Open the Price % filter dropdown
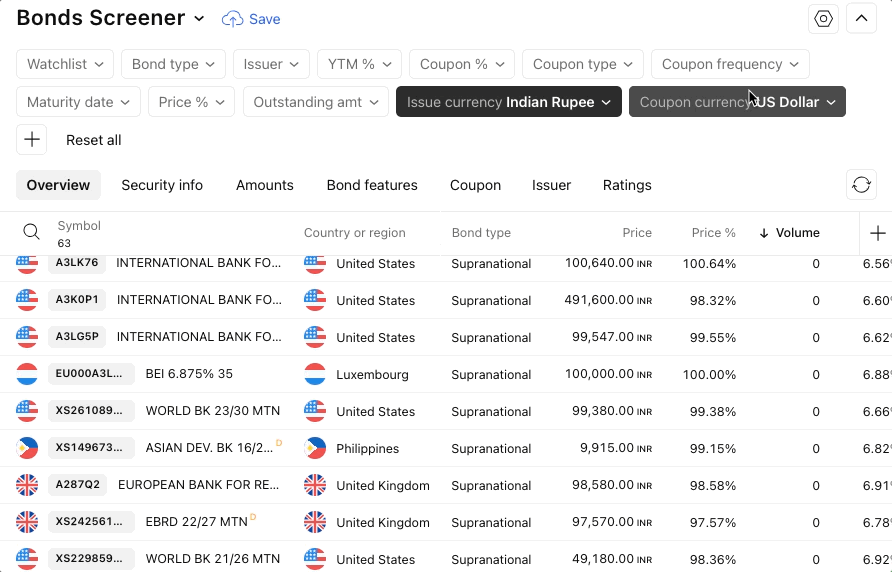892x572 pixels. coord(191,102)
